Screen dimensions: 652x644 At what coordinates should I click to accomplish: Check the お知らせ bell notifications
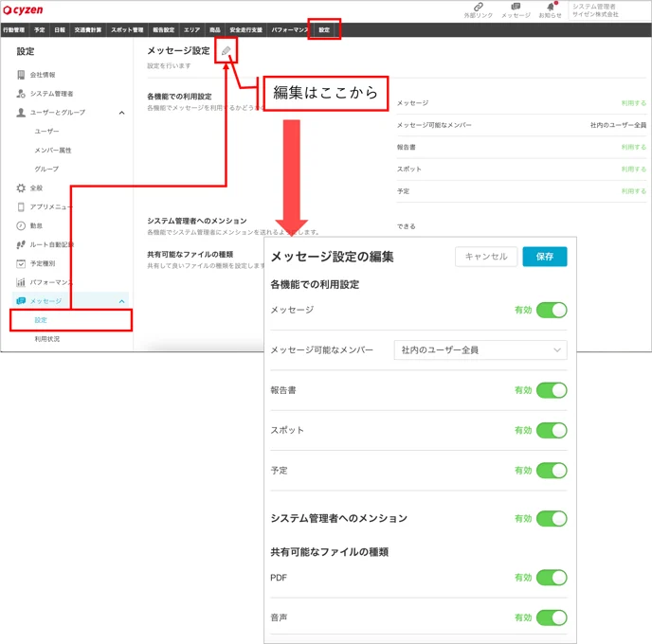550,7
